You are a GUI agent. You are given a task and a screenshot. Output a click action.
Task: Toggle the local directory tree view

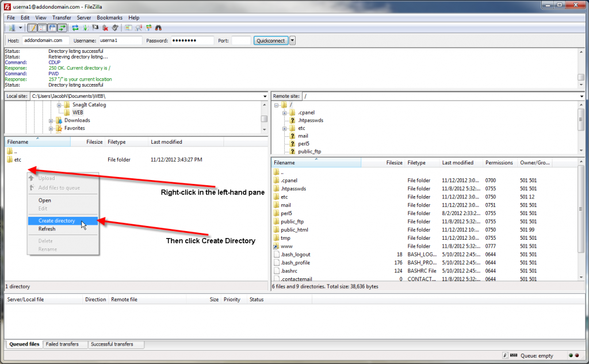click(42, 28)
